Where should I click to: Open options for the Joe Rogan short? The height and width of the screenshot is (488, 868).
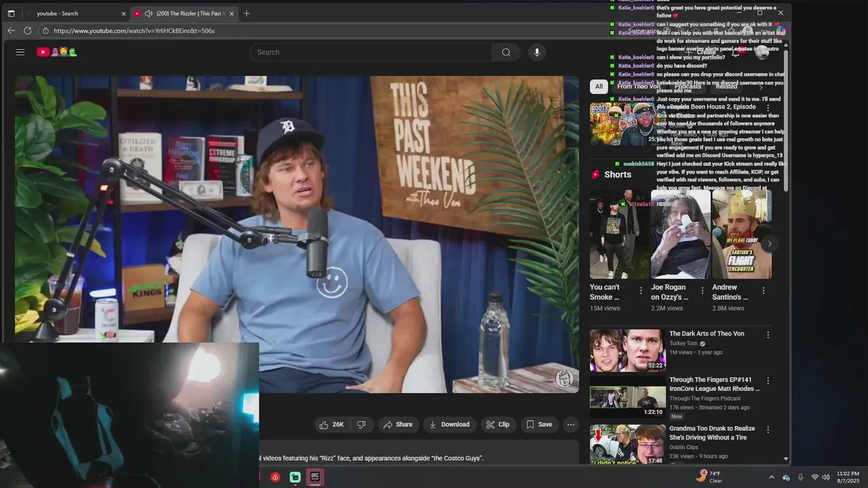point(702,291)
